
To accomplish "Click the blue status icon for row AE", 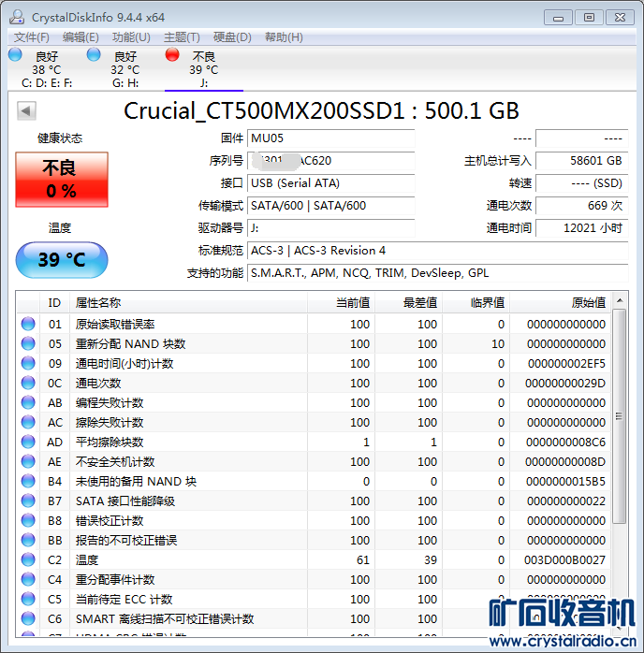I will pyautogui.click(x=28, y=461).
